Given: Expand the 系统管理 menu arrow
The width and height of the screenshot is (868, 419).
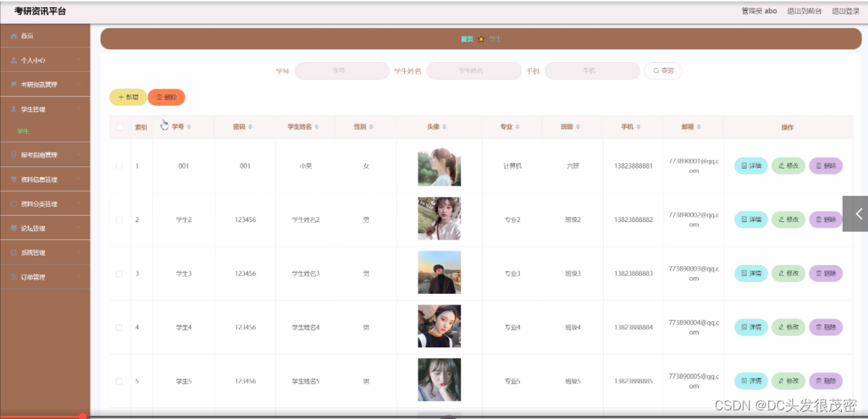Looking at the screenshot, I should pyautogui.click(x=79, y=253).
